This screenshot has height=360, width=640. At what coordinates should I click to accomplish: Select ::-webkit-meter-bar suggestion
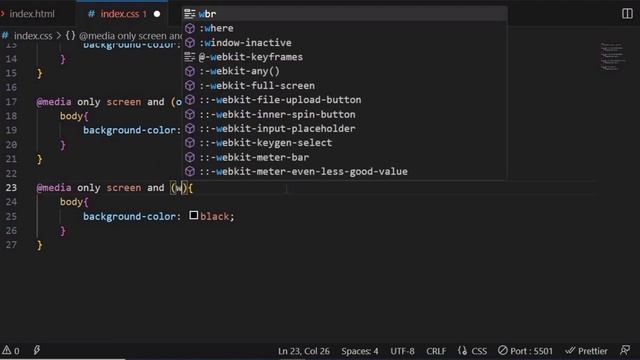344,157
